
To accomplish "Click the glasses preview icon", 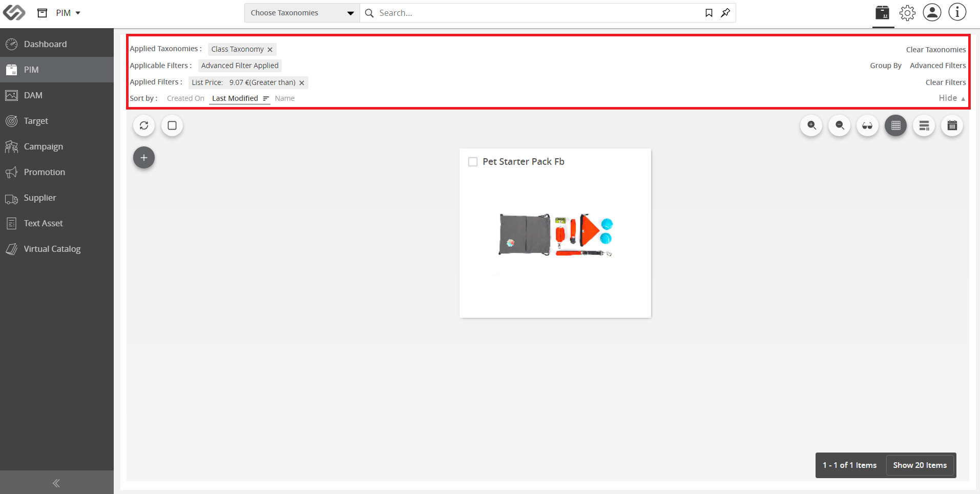I will tap(867, 125).
